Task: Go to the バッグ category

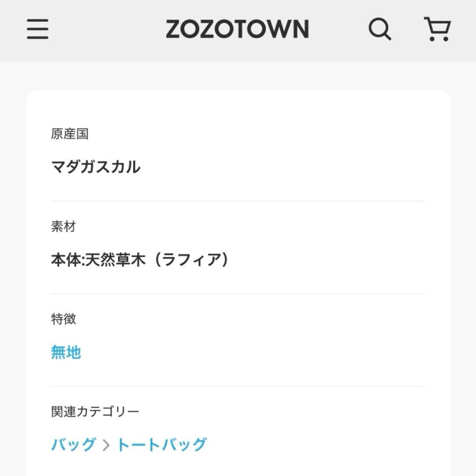Action: tap(73, 445)
